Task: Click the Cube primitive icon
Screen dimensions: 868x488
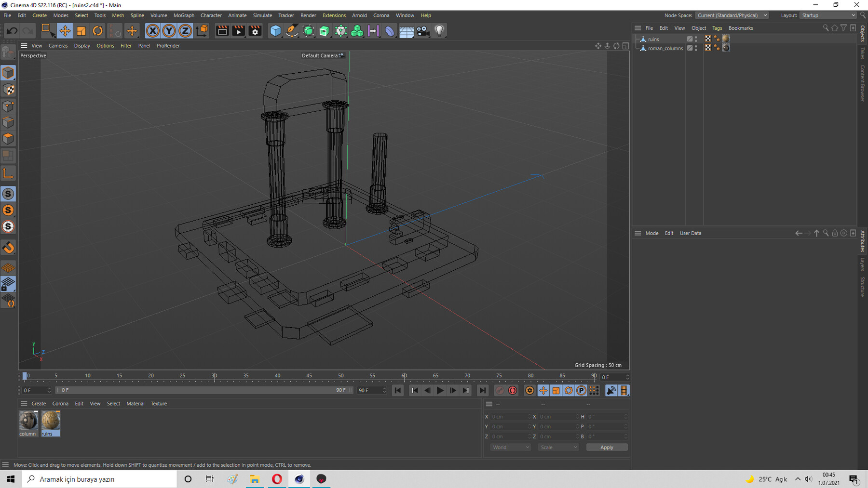Action: pos(275,31)
